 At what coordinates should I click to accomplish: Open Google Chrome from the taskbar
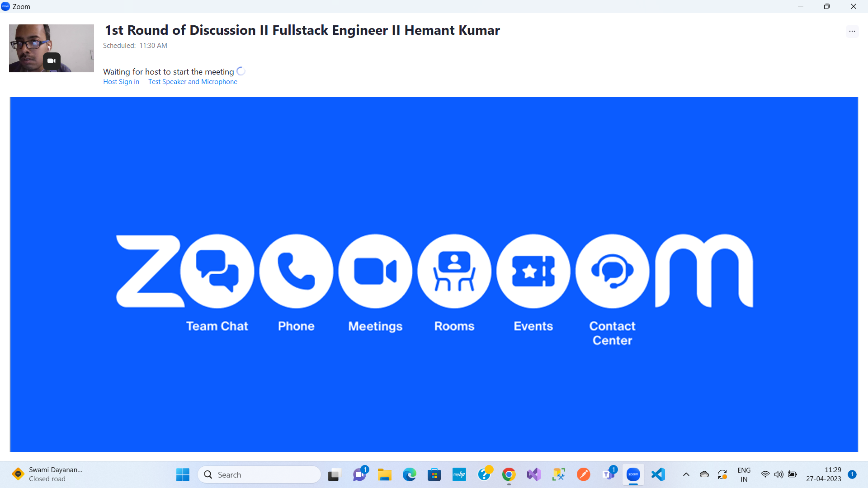(x=509, y=474)
